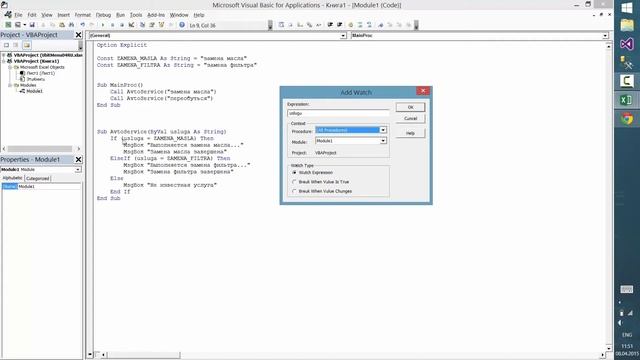Click Cancel in the Add Watch dialog
Screen dimensions: 640x360
coord(410,118)
